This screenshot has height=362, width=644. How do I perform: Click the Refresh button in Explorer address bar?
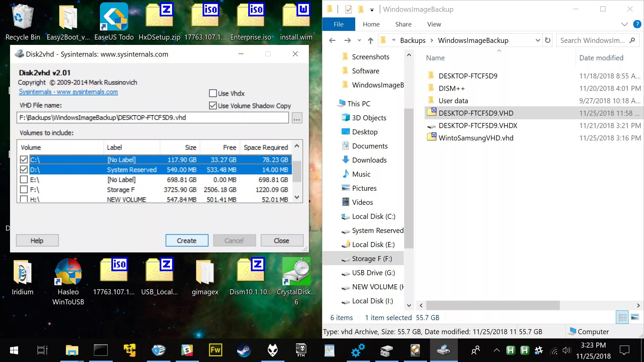548,41
